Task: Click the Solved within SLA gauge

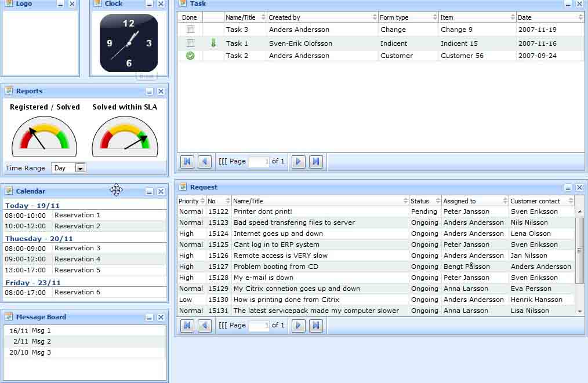Action: click(125, 136)
